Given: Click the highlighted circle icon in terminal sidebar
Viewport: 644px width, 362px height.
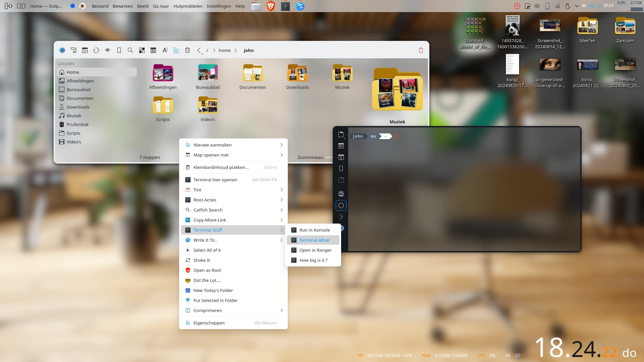Looking at the screenshot, I should (341, 205).
